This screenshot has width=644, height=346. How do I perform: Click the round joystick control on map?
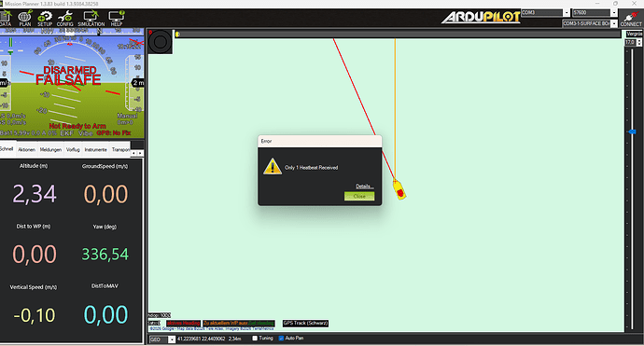click(161, 41)
